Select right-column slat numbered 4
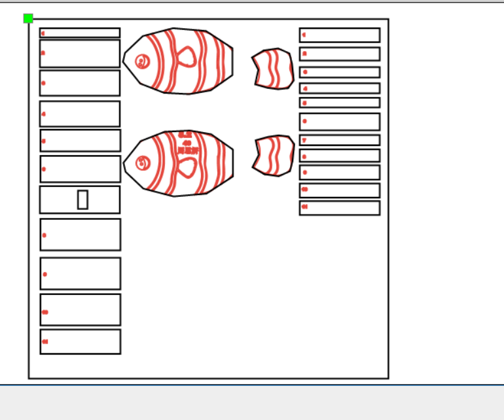This screenshot has height=420, width=504. (340, 88)
